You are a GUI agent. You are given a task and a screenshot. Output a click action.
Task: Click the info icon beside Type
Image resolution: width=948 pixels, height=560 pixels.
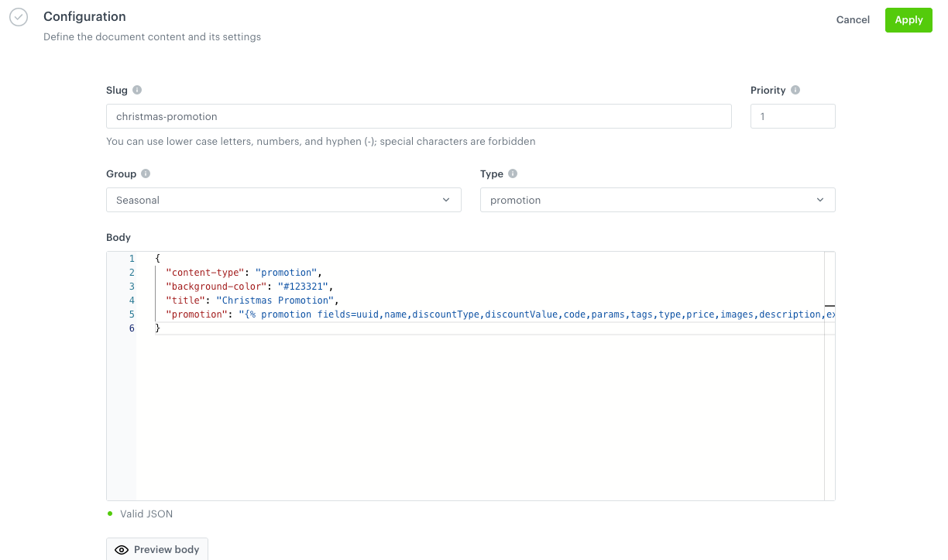pos(513,174)
